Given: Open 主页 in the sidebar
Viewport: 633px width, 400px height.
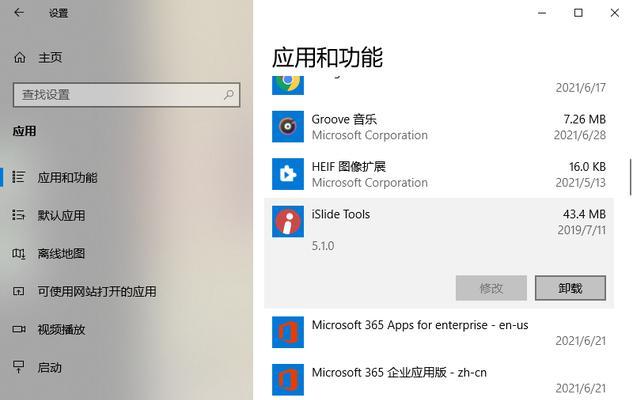Looking at the screenshot, I should [50, 58].
